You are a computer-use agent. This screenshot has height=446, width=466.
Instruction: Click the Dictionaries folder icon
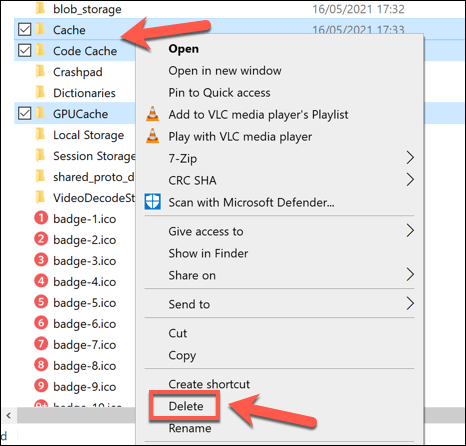(x=40, y=92)
